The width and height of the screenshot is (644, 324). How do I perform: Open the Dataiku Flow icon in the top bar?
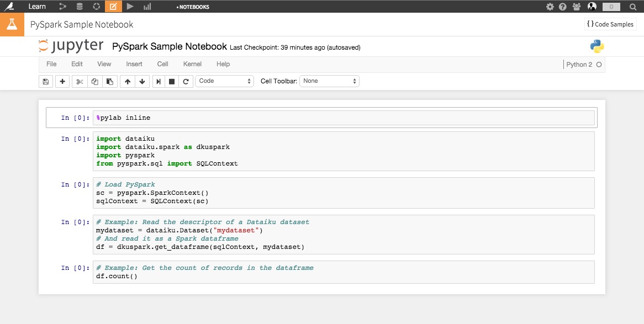pos(62,7)
